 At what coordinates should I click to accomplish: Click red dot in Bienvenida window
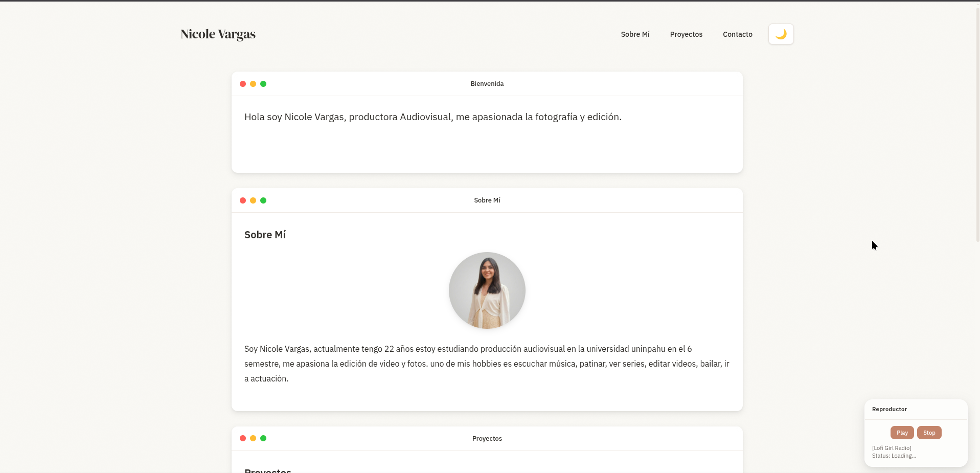(243, 84)
